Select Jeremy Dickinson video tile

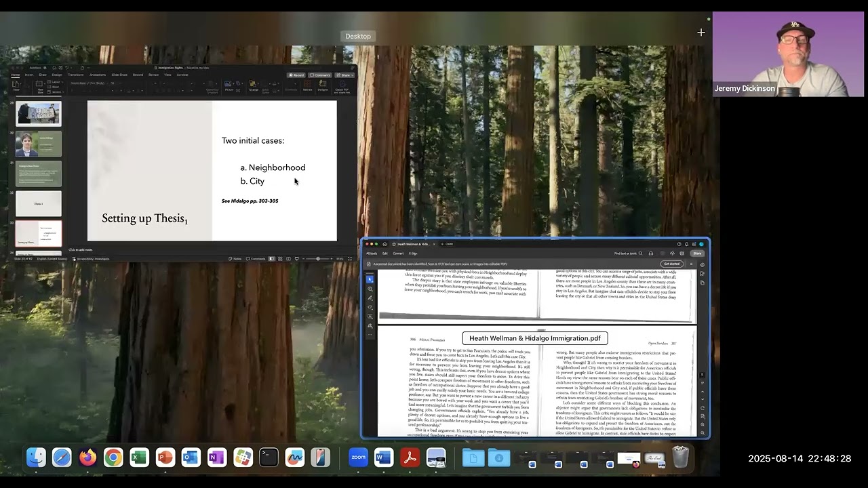[x=788, y=54]
